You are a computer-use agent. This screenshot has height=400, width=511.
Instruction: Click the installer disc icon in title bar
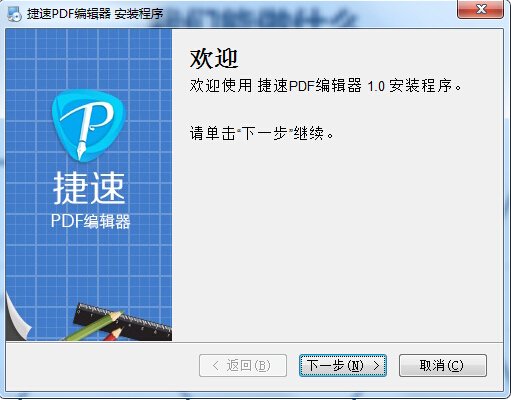click(15, 14)
